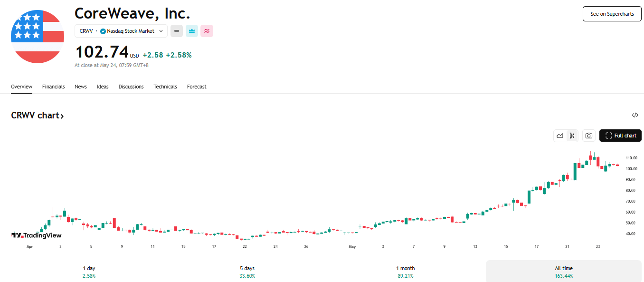Click the blue crown badge icon
The image size is (644, 282).
click(192, 31)
